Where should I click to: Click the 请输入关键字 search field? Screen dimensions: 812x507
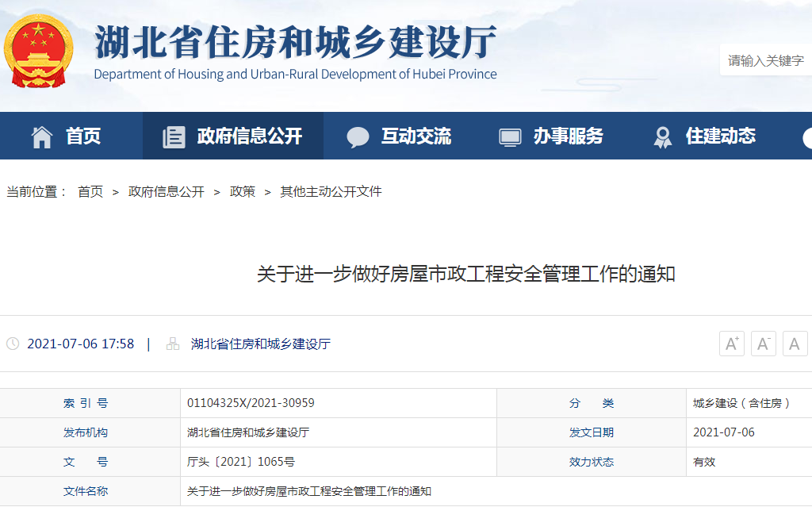pyautogui.click(x=766, y=60)
